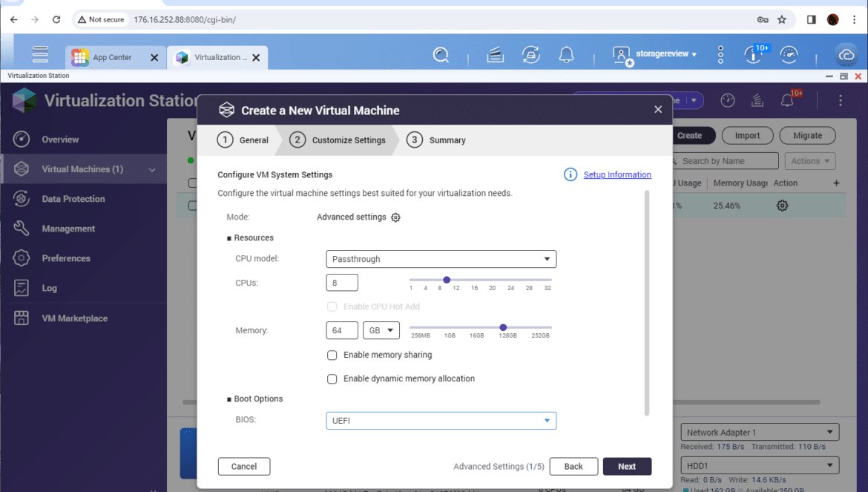Open Virtualization Station gauge icon

[x=727, y=100]
